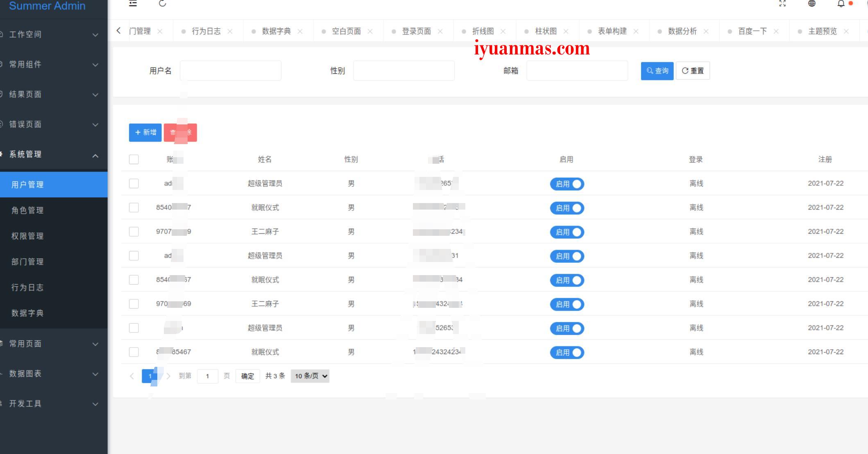Close the 数据分析 tab

click(706, 32)
